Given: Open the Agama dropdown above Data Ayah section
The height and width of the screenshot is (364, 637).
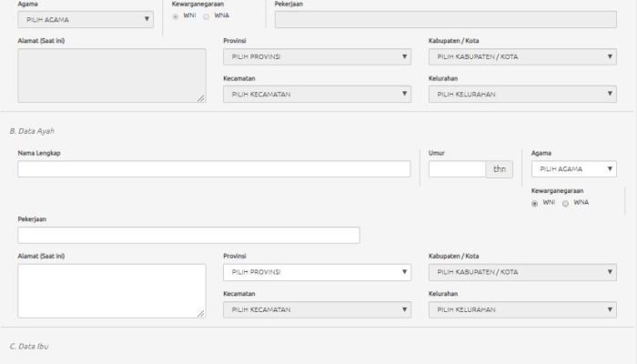Looking at the screenshot, I should 86,19.
